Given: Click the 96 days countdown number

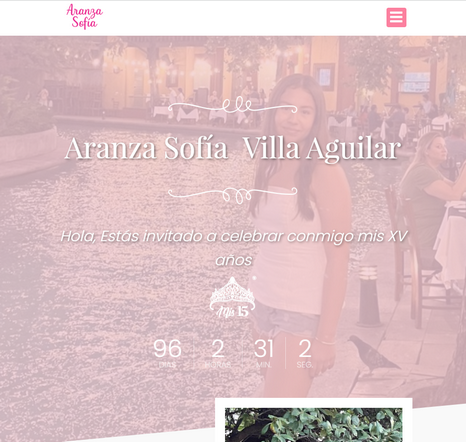Looking at the screenshot, I should [x=167, y=348].
